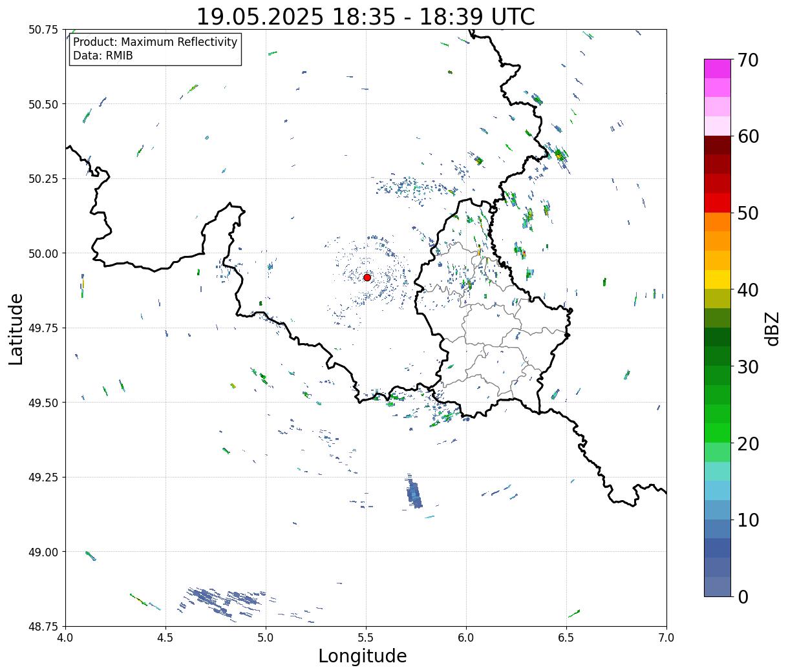Click the colorbar tick label 60
The image size is (788, 672).
748,136
